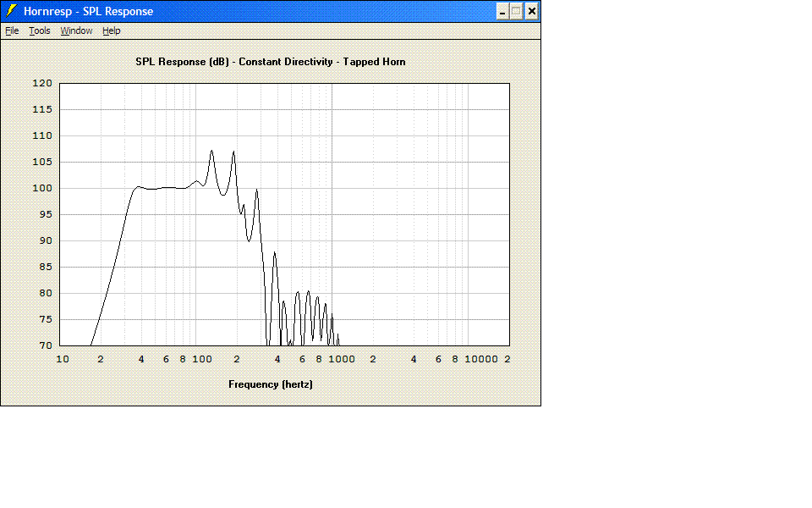Click the disabled maximize button

pos(516,11)
